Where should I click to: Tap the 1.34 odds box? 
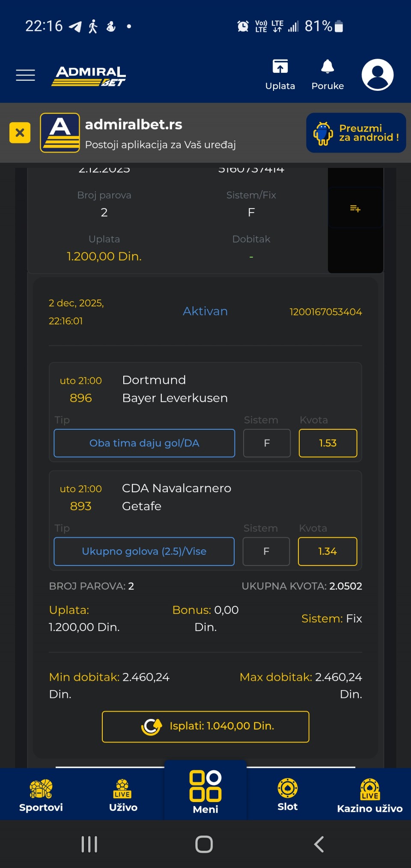[328, 551]
